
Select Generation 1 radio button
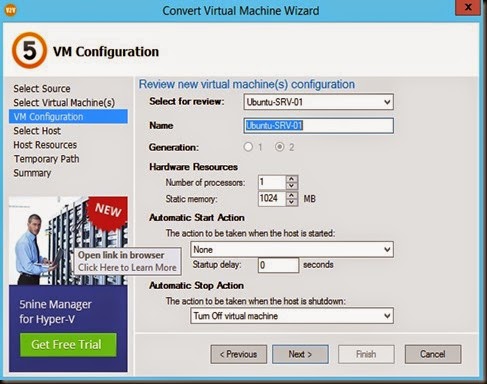pos(248,147)
